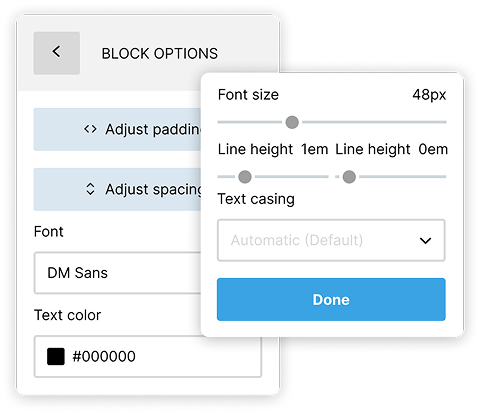Image resolution: width=480 pixels, height=413 pixels.
Task: Click the black text color swatch
Action: coord(56,356)
